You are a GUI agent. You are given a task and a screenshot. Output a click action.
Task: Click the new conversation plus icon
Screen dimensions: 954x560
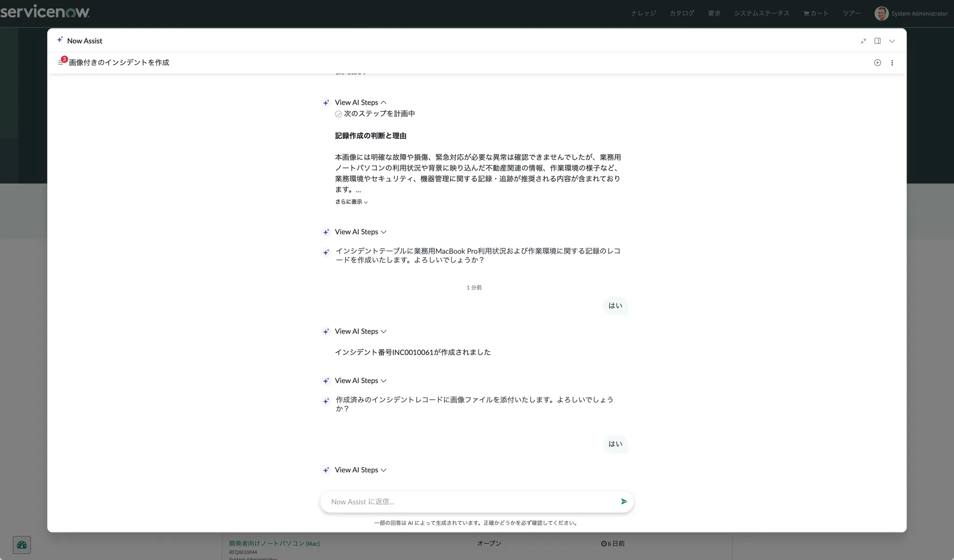(x=877, y=63)
